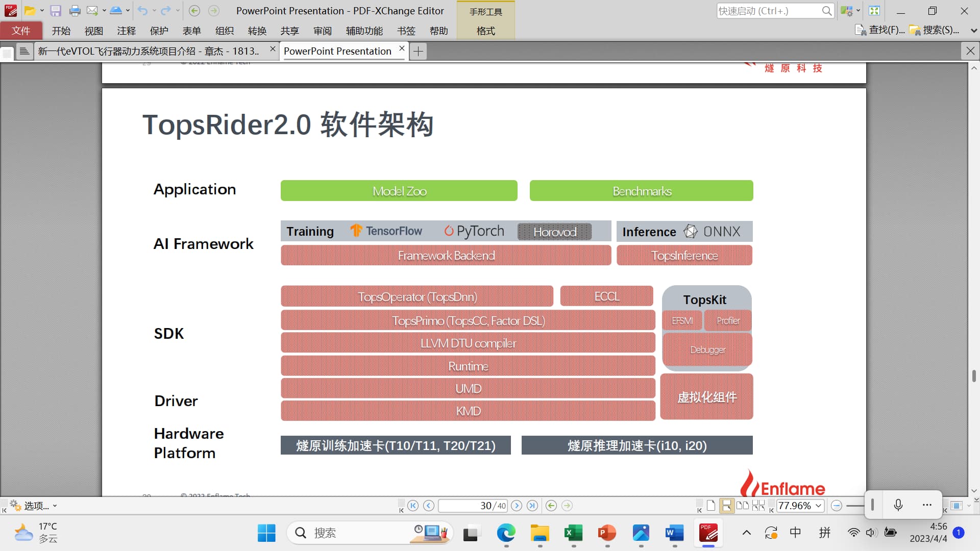The height and width of the screenshot is (551, 980).
Task: Go to the next page
Action: [x=517, y=506]
